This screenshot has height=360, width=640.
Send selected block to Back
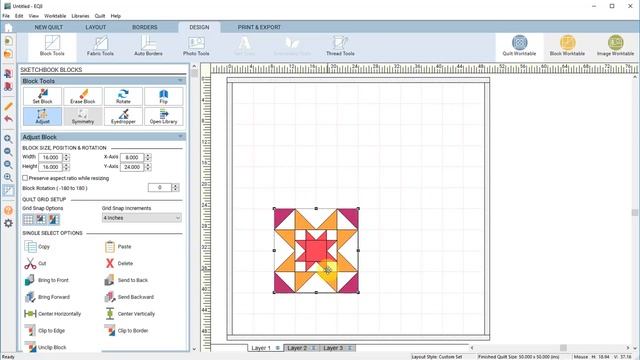126,280
